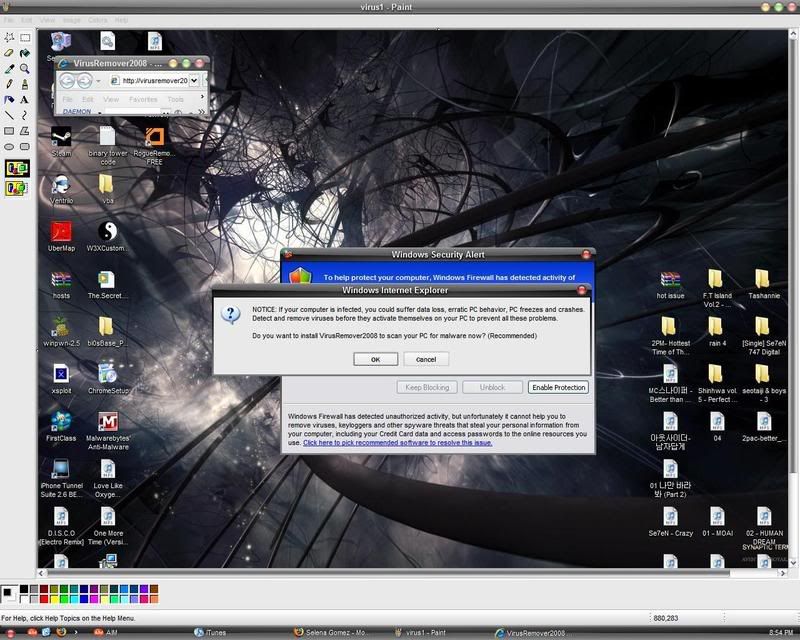Click the Back button in VirusRemover2008 window

pyautogui.click(x=67, y=80)
